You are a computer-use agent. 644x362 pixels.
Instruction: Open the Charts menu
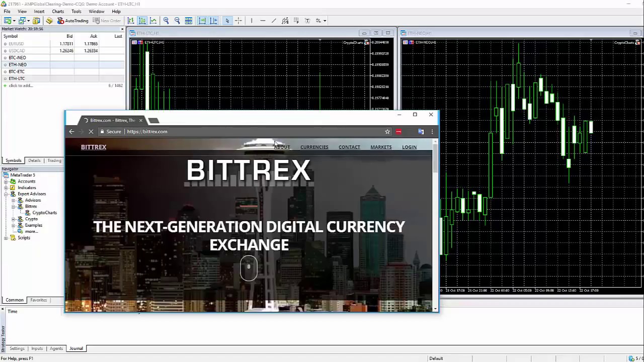[58, 12]
